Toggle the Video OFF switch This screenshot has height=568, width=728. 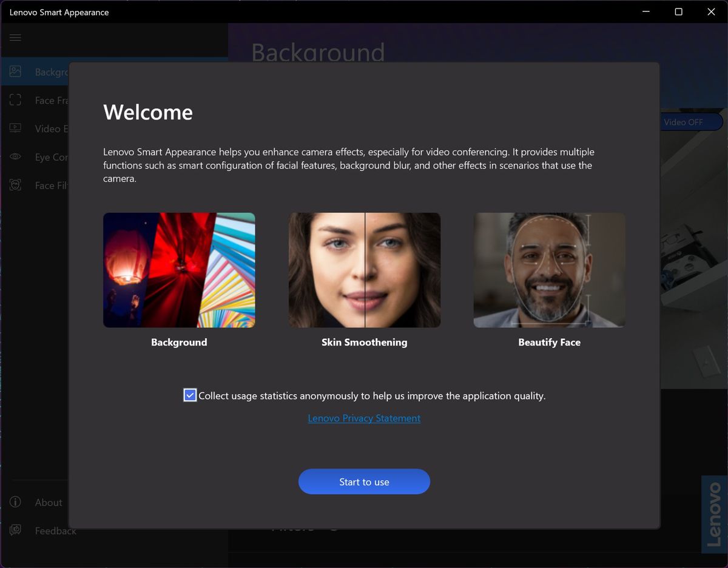pos(690,122)
